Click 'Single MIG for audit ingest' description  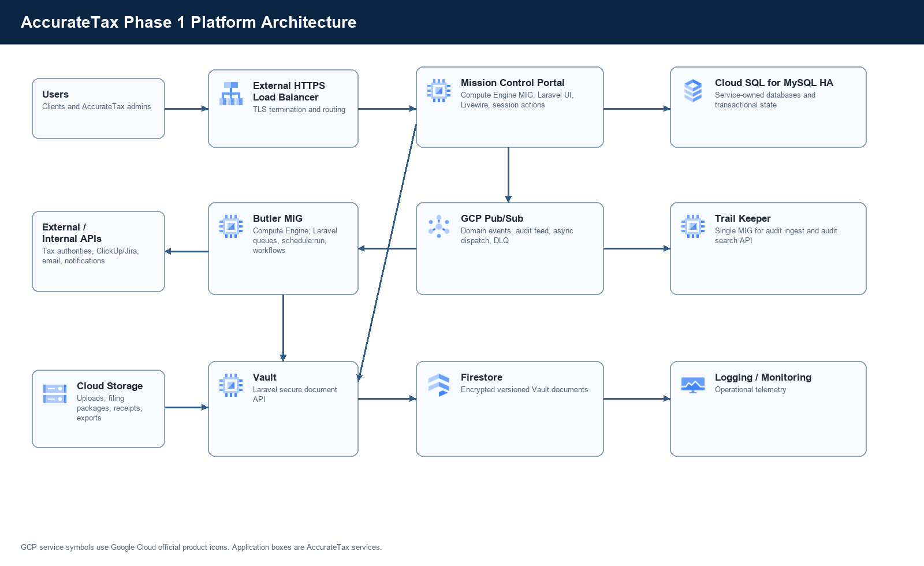click(x=776, y=236)
